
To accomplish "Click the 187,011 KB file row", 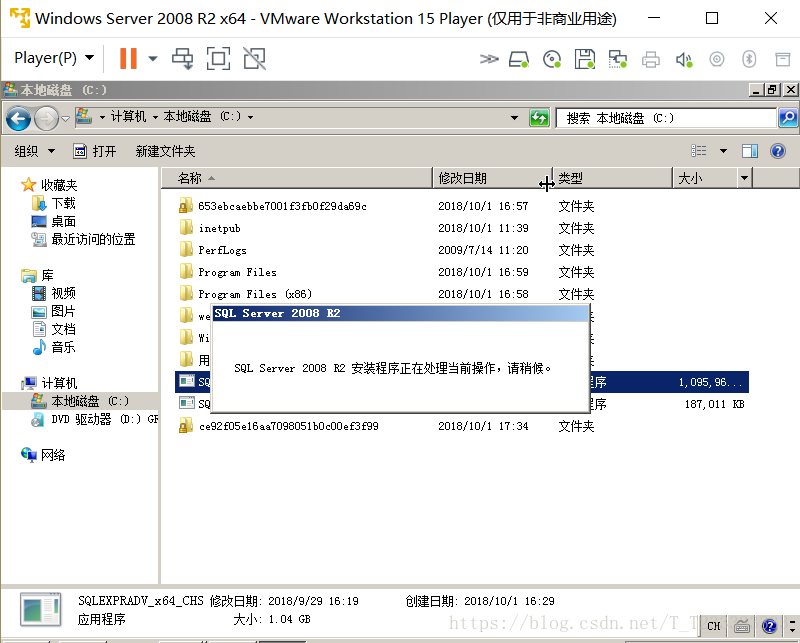I will (x=462, y=404).
